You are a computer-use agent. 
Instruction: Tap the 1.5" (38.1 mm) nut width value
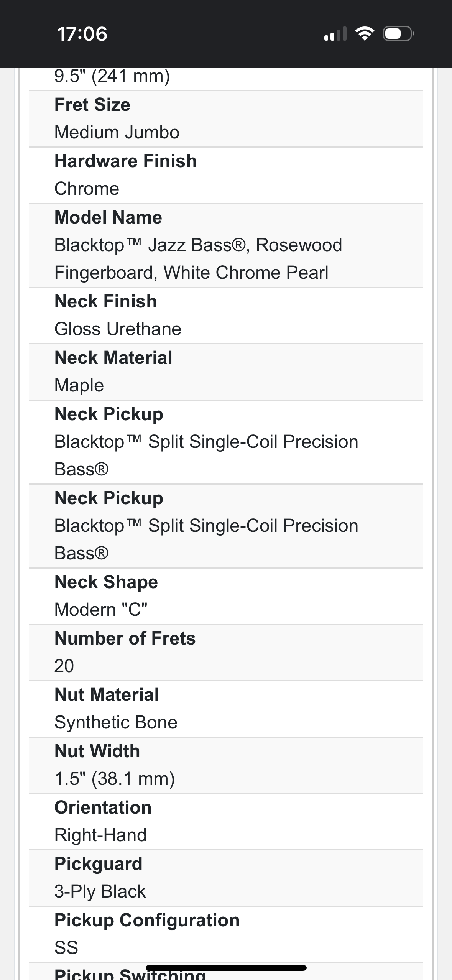coord(115,779)
